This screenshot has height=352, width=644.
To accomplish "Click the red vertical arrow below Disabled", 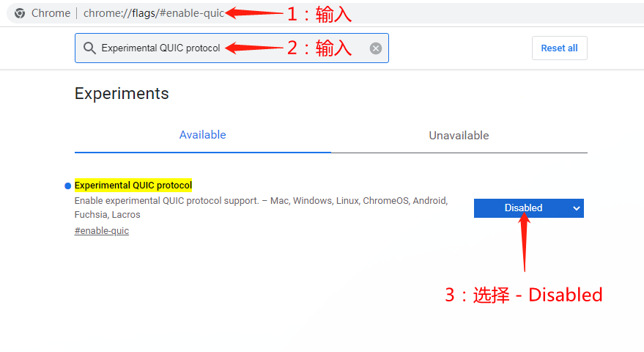I will 524,242.
